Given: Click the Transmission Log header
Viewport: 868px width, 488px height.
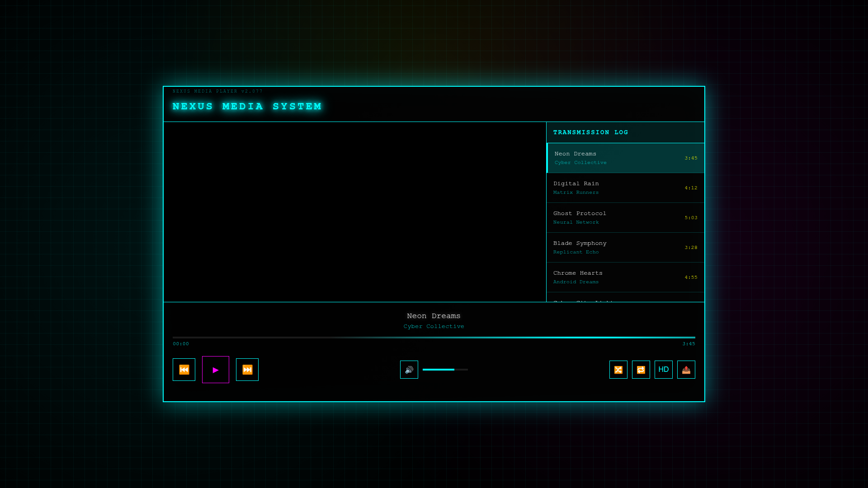Looking at the screenshot, I should click(590, 132).
